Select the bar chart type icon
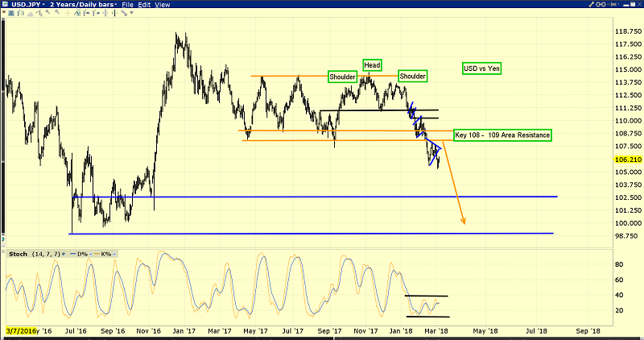 pos(21,13)
